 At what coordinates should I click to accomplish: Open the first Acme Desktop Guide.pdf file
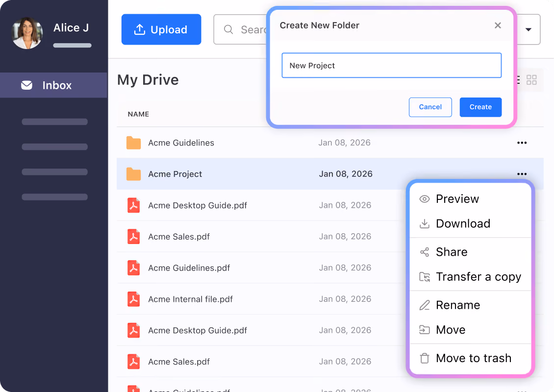click(x=198, y=205)
